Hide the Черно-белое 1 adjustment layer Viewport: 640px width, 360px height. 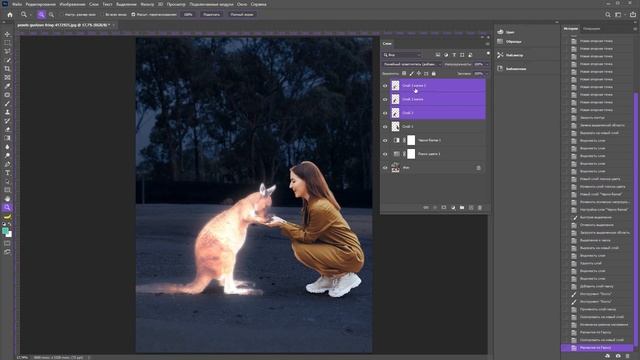coord(385,140)
